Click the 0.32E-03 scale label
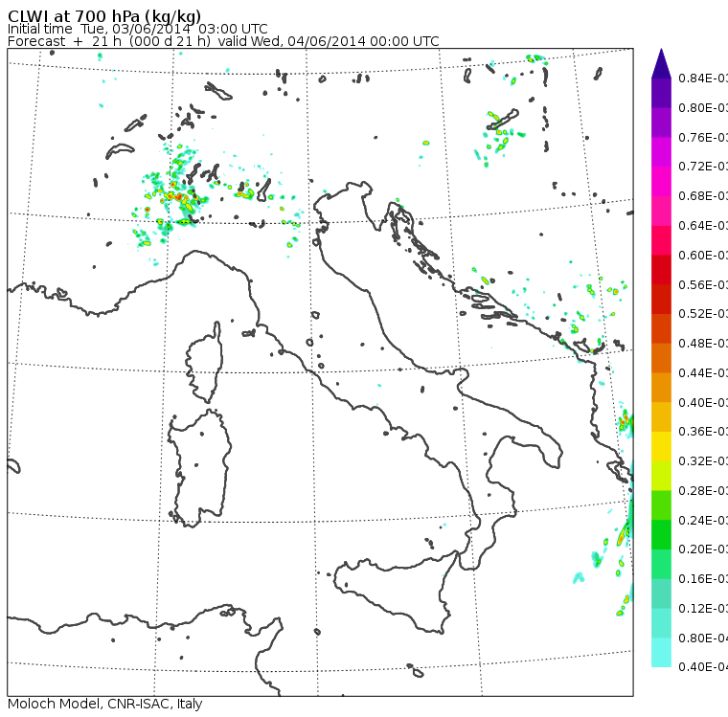 pyautogui.click(x=703, y=460)
